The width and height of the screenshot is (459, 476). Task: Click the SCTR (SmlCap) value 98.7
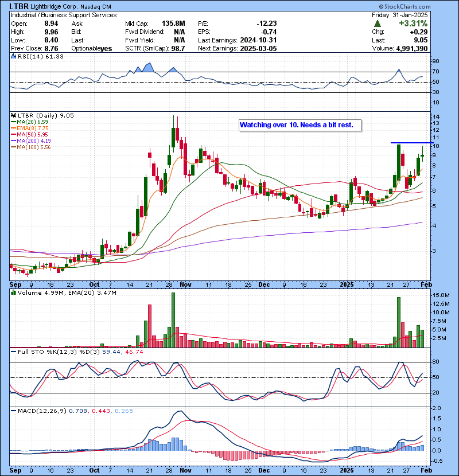(178, 49)
